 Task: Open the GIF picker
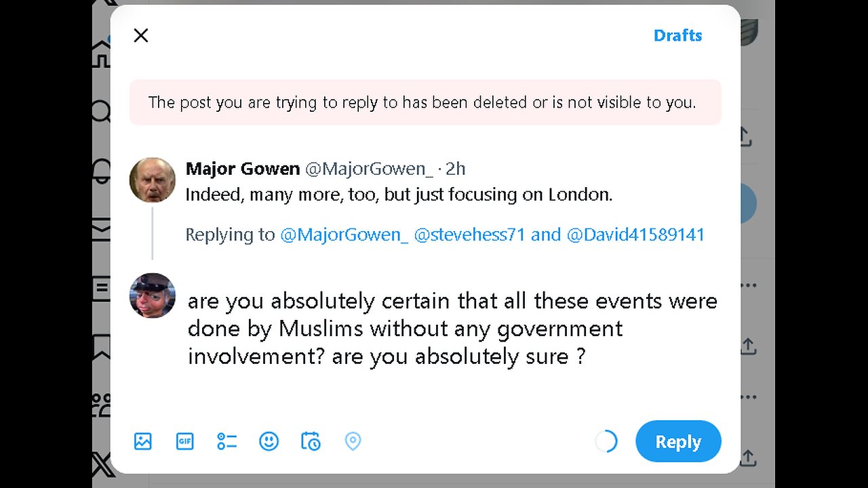coord(184,441)
